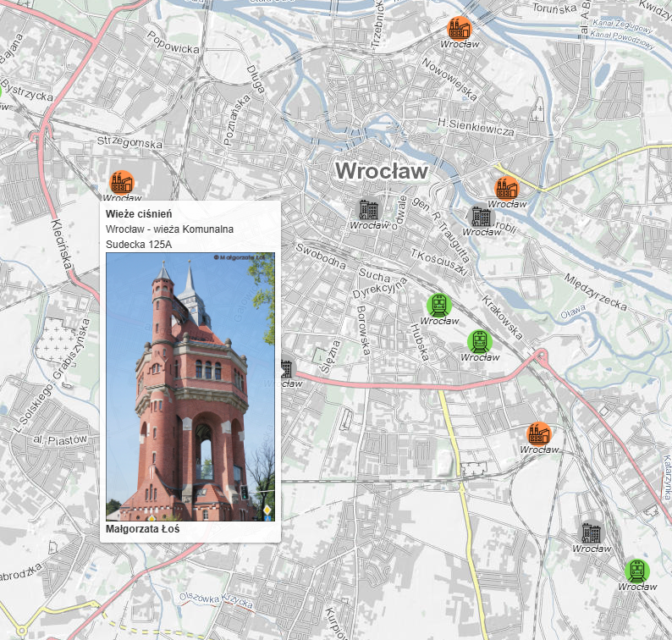This screenshot has height=640, width=672.
Task: Click the grey building marker half hidden by the popup
Action: (286, 368)
